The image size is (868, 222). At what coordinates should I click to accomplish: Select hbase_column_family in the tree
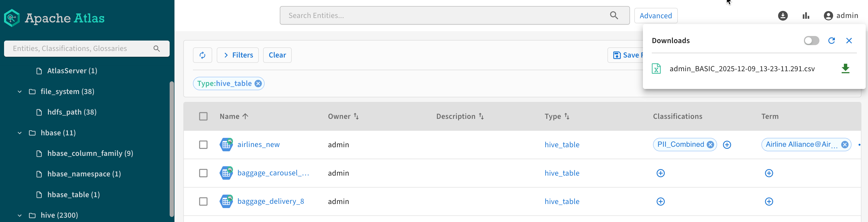(90, 154)
